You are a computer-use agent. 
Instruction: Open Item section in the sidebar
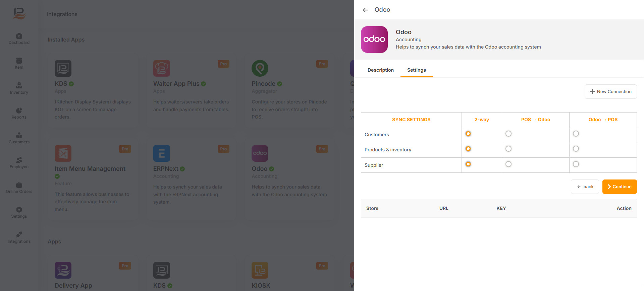(19, 63)
